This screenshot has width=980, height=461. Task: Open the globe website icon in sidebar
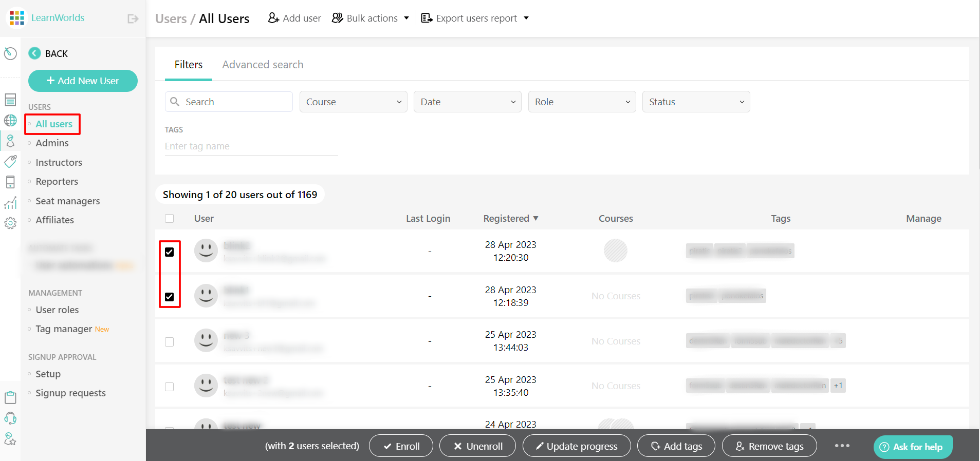pyautogui.click(x=10, y=120)
